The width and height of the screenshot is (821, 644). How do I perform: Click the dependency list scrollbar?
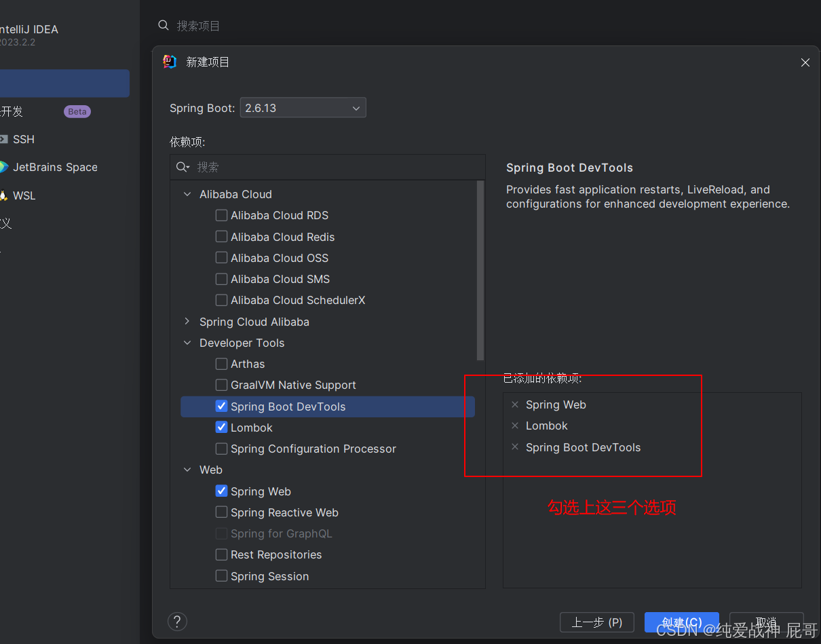(480, 270)
